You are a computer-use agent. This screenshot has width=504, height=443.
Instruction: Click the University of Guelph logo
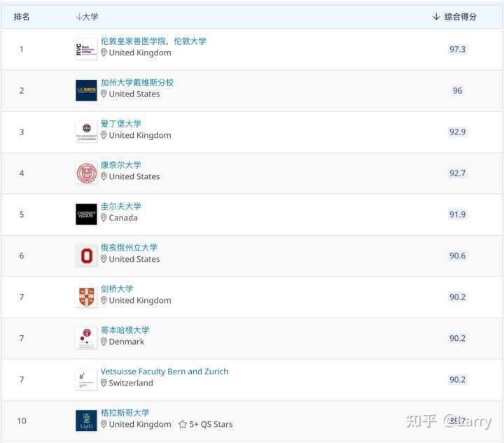click(86, 214)
